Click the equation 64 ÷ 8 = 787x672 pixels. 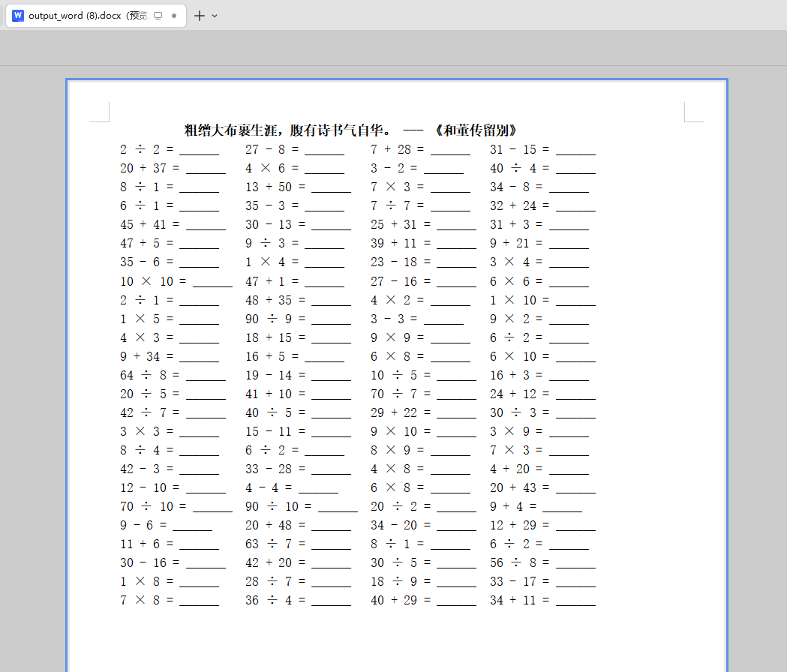pos(149,376)
